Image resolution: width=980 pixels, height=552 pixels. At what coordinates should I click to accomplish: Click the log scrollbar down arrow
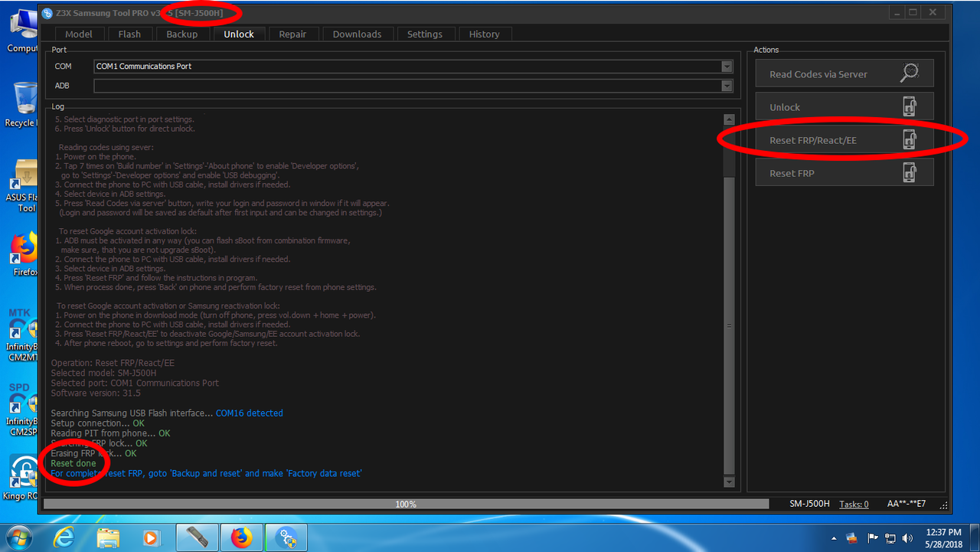tap(729, 482)
